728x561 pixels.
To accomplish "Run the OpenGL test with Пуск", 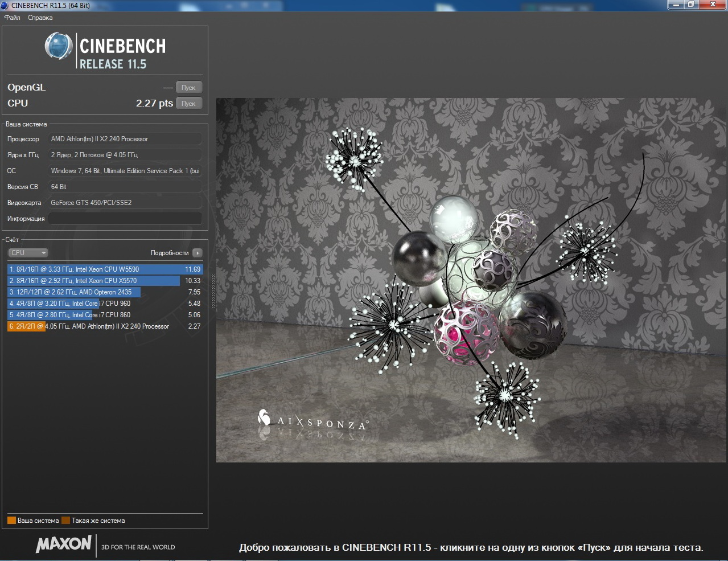I will click(x=189, y=88).
